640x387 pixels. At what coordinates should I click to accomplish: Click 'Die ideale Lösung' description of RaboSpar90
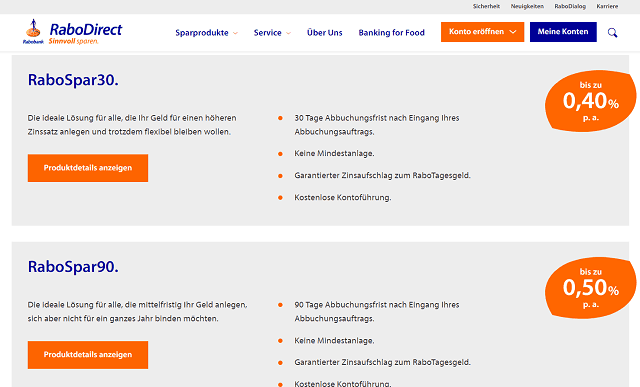138,312
